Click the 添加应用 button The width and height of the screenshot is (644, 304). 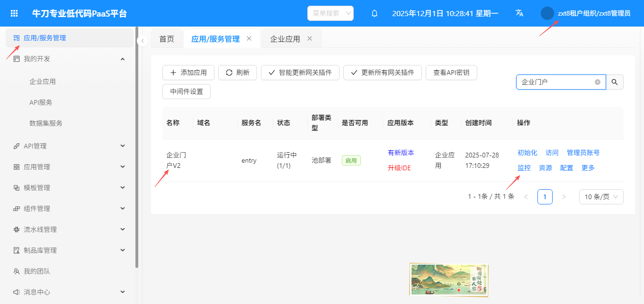pyautogui.click(x=188, y=73)
